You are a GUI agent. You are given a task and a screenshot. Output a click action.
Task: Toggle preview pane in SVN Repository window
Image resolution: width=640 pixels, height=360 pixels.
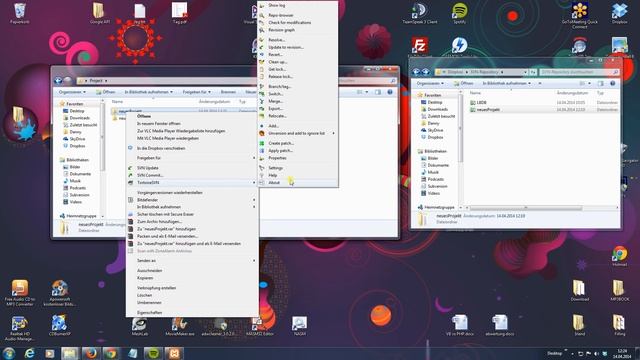[x=600, y=83]
